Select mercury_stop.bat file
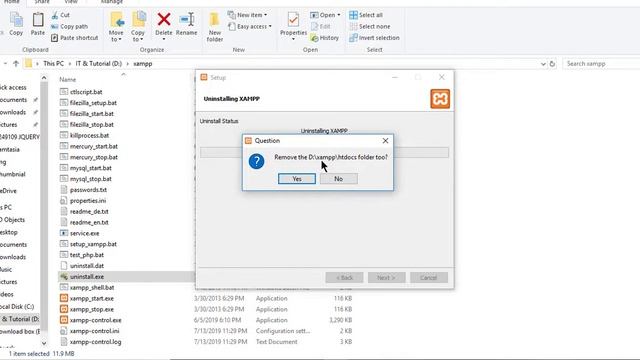640x360 pixels. coord(93,157)
